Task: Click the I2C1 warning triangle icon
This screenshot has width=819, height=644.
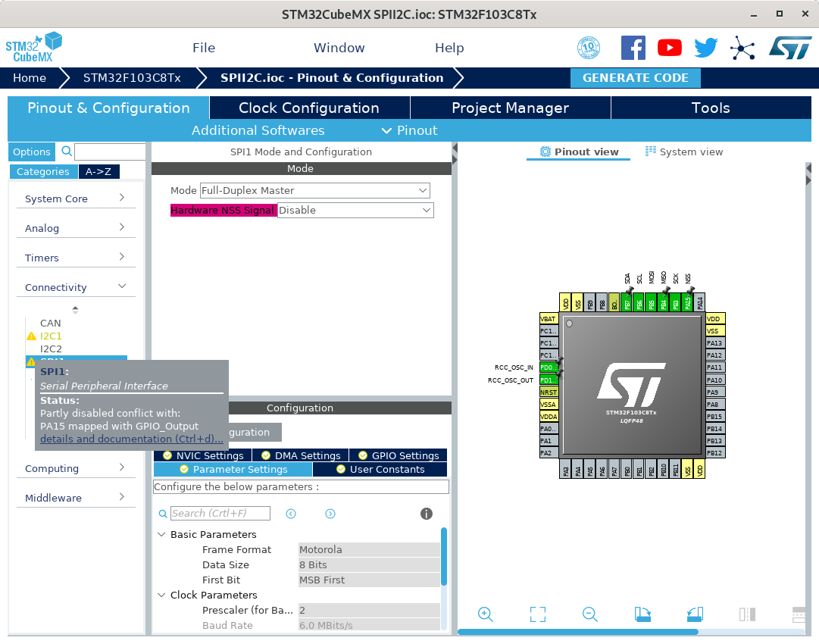Action: [31, 336]
